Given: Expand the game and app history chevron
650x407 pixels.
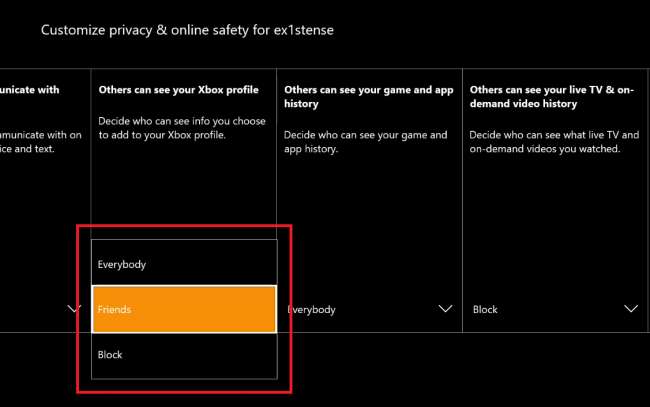Looking at the screenshot, I should click(x=446, y=309).
